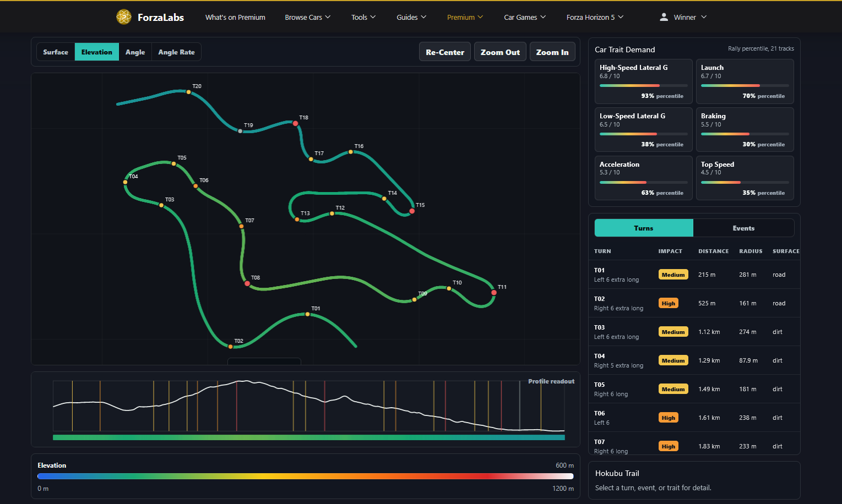This screenshot has height=504, width=842.
Task: Open the Forza Horizon 5 dropdown
Action: [x=595, y=17]
